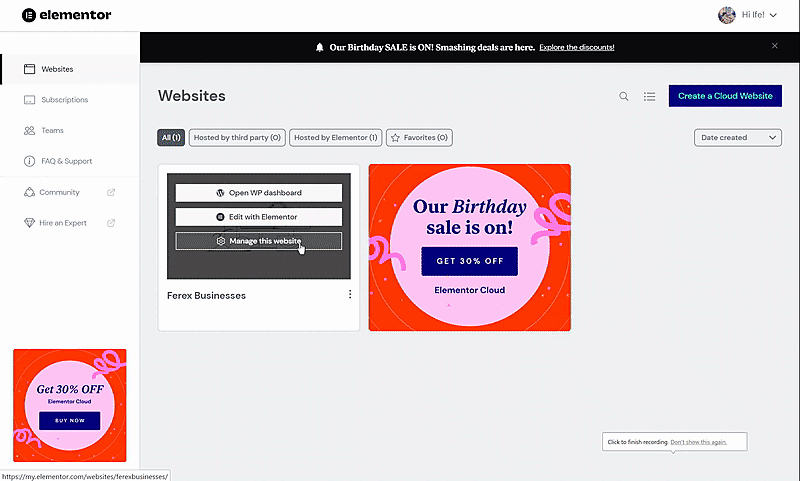Click the Elementor icon on Edit with Elementor

click(220, 217)
